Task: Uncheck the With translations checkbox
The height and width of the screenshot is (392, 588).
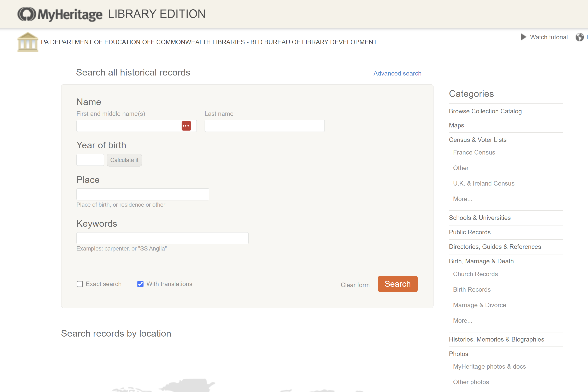Action: 140,284
